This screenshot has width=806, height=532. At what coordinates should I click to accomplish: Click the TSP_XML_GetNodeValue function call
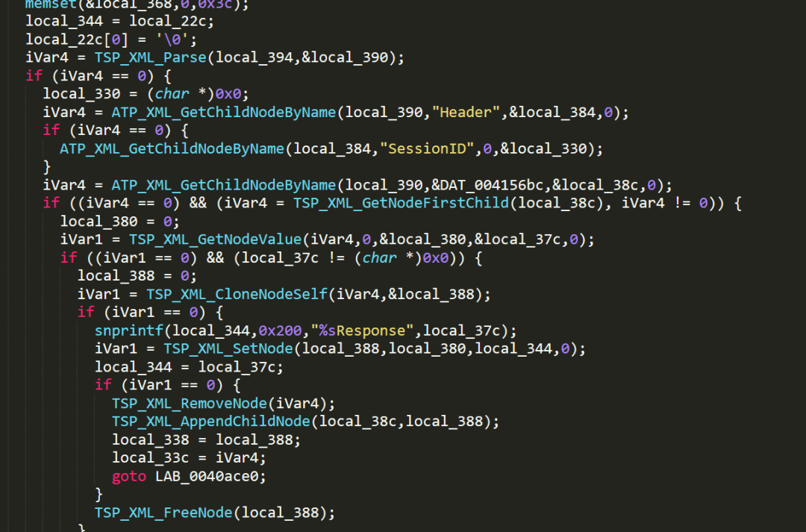click(x=215, y=240)
